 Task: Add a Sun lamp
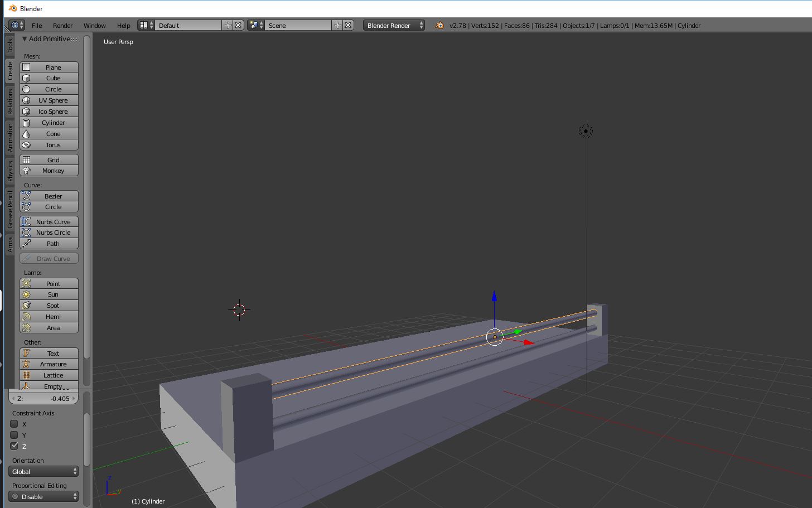click(x=49, y=294)
